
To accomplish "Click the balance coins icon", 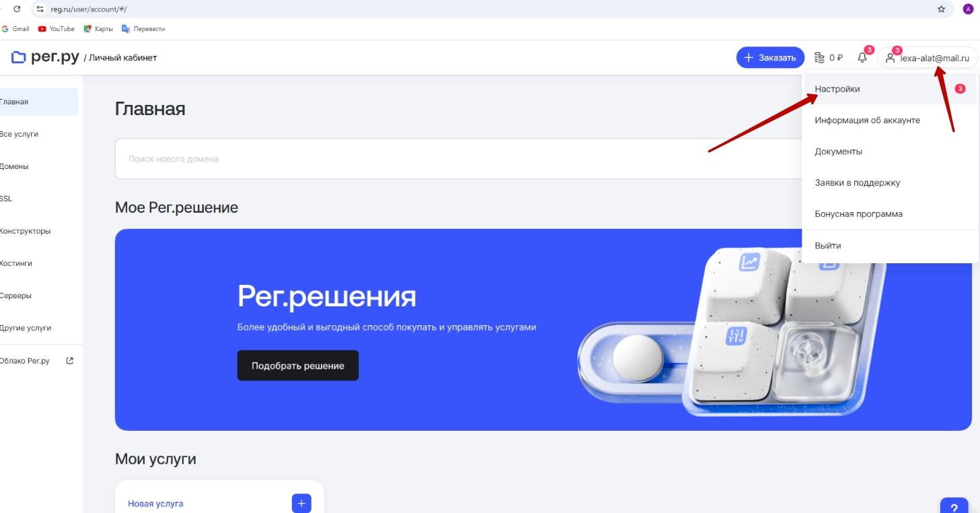I will coord(819,58).
